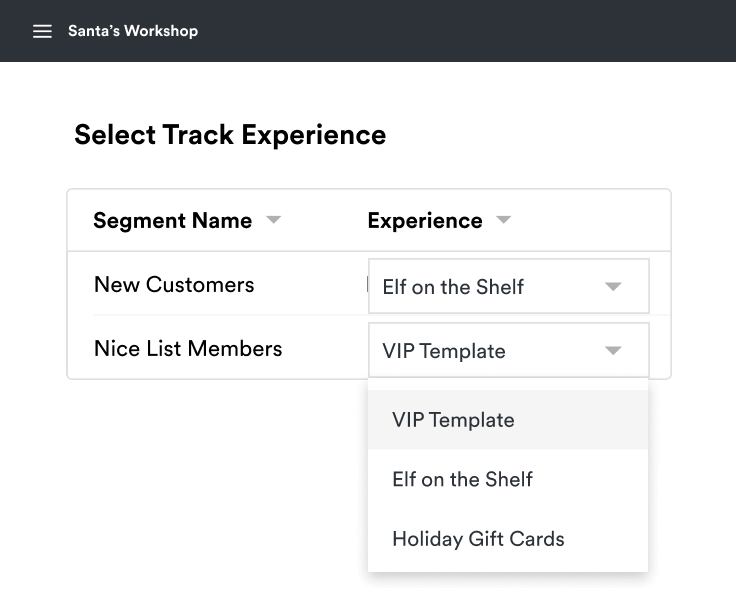Sort by the Segment Name arrow
Viewport: 736px width, 593px height.
coord(273,220)
